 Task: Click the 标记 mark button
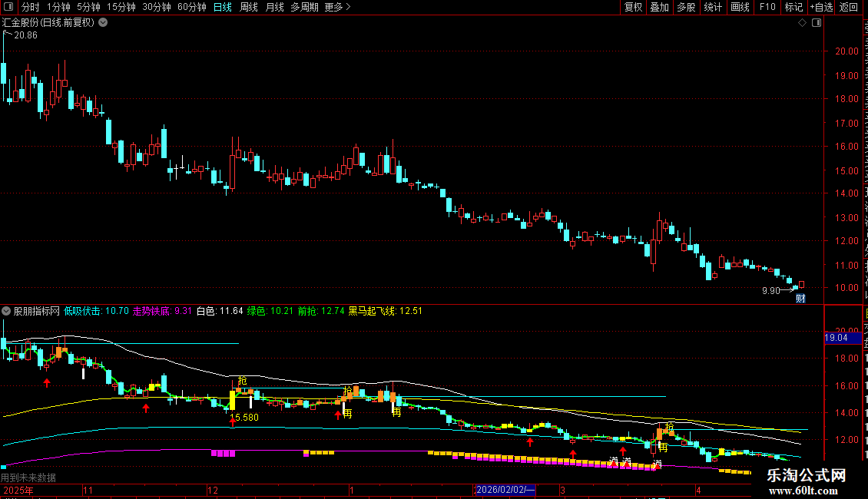coord(793,7)
